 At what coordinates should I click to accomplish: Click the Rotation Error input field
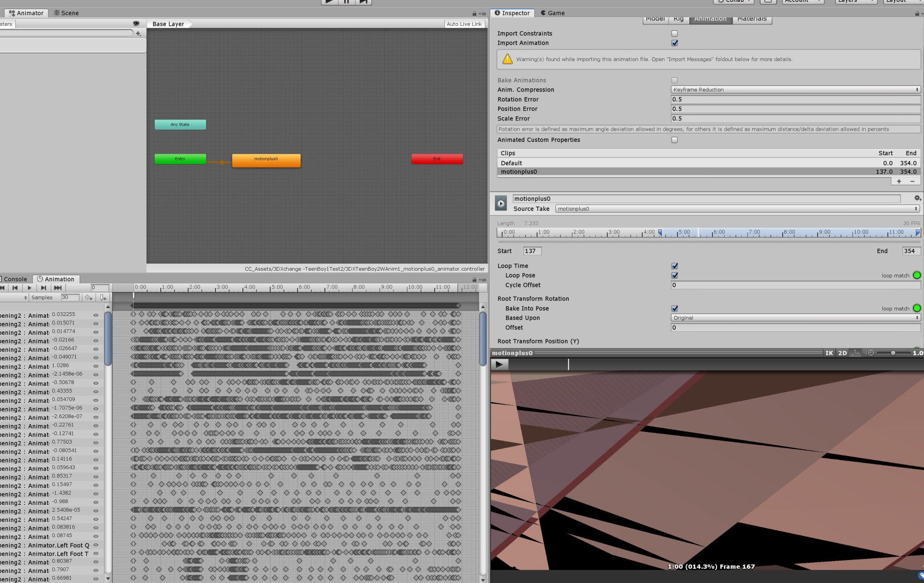(796, 99)
